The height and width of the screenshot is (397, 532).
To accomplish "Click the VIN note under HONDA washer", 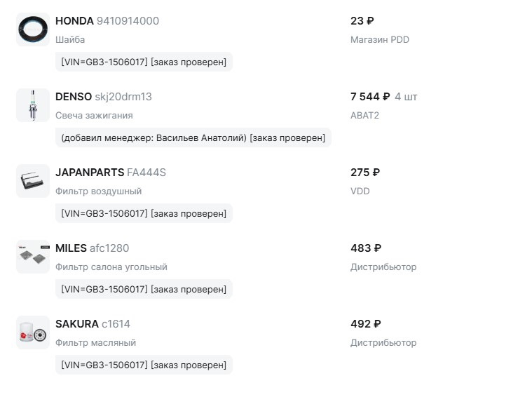I will [144, 62].
